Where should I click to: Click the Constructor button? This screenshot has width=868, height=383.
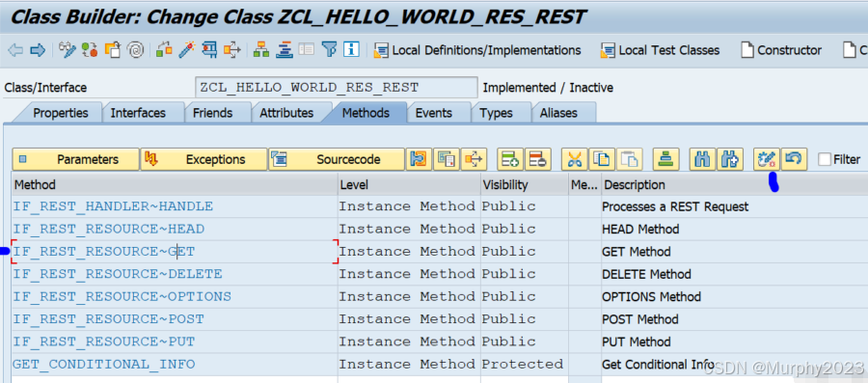(781, 50)
